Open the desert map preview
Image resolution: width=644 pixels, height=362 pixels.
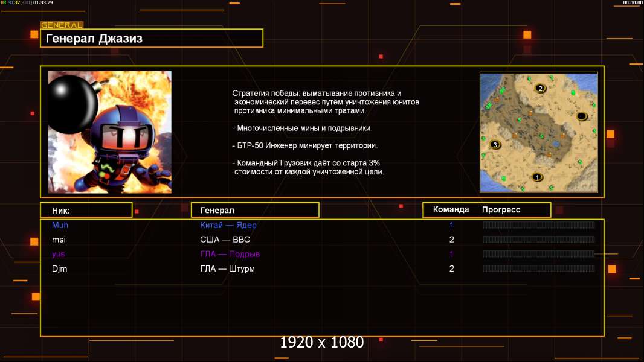click(x=539, y=132)
